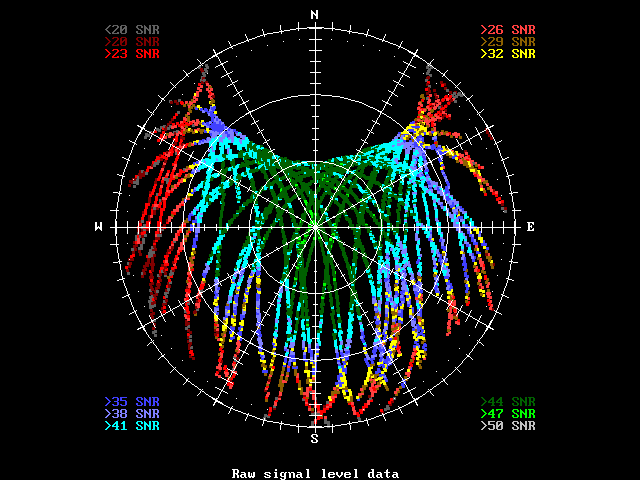
Task: Click the '<20 SNR' gray legend entry
Action: coord(132,30)
